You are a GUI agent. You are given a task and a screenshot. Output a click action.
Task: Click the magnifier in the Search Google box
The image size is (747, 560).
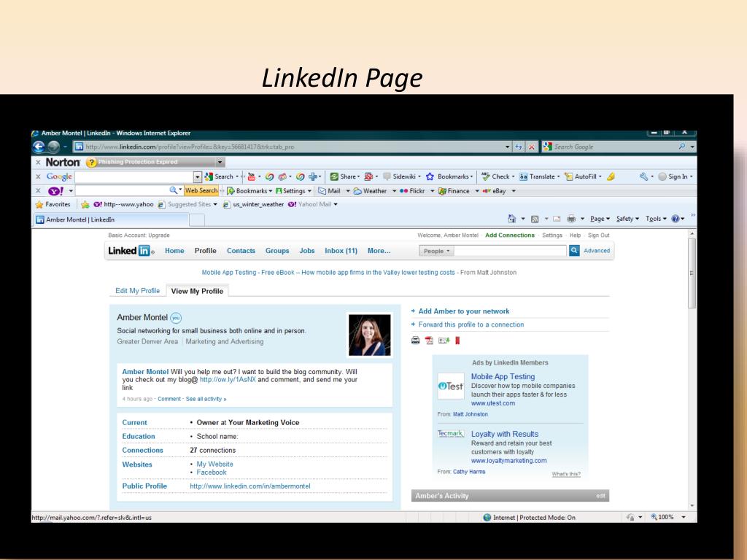(x=682, y=147)
